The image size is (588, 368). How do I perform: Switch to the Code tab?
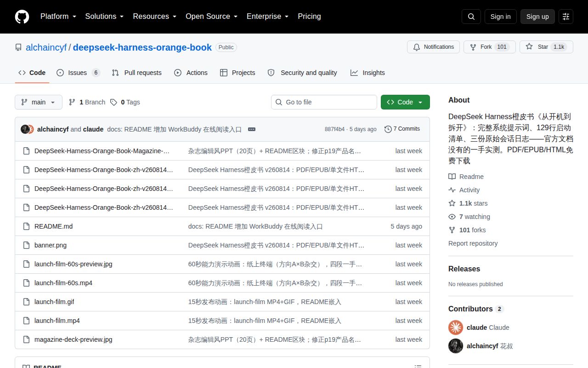32,73
